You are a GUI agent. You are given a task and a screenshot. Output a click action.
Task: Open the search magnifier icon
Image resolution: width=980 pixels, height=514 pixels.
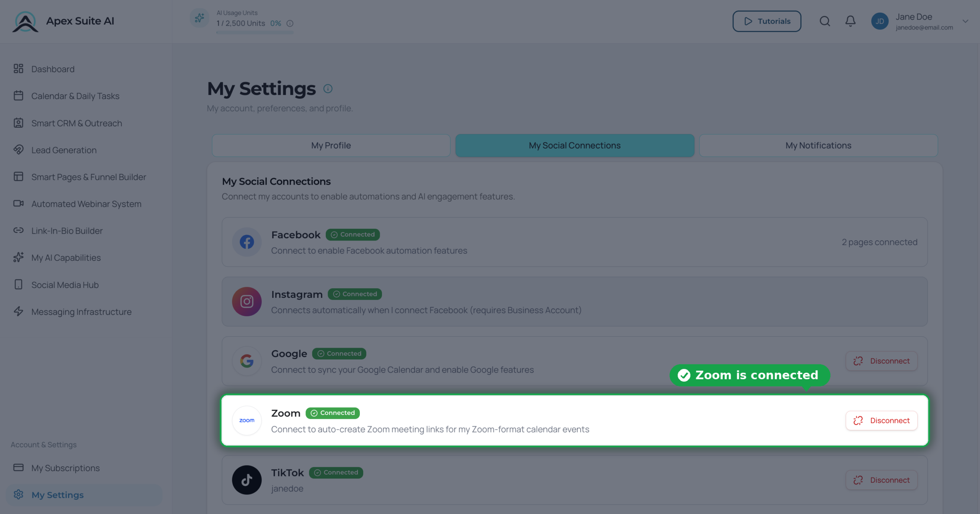coord(825,21)
